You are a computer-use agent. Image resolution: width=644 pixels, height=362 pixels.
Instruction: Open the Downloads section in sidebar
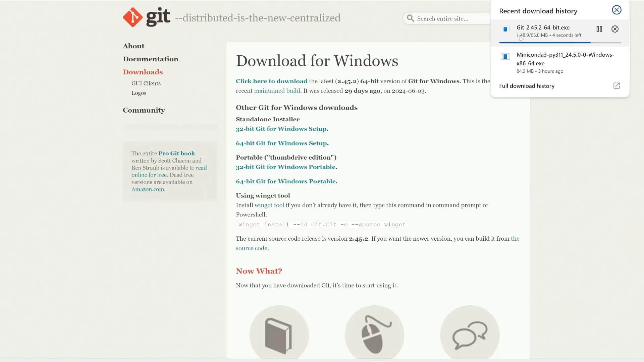point(143,72)
